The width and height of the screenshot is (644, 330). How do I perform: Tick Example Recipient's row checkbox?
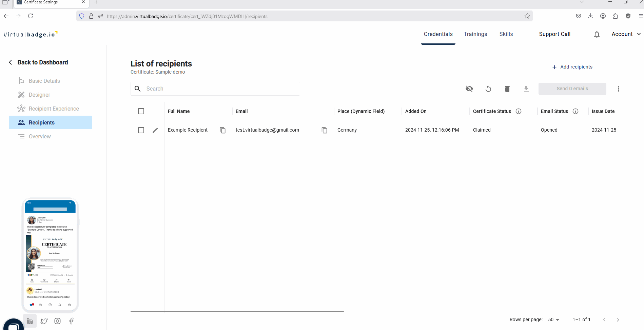[x=141, y=130]
